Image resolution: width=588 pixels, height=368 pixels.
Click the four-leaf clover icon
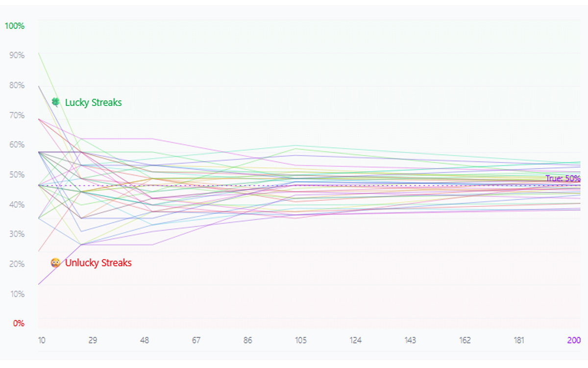point(56,102)
